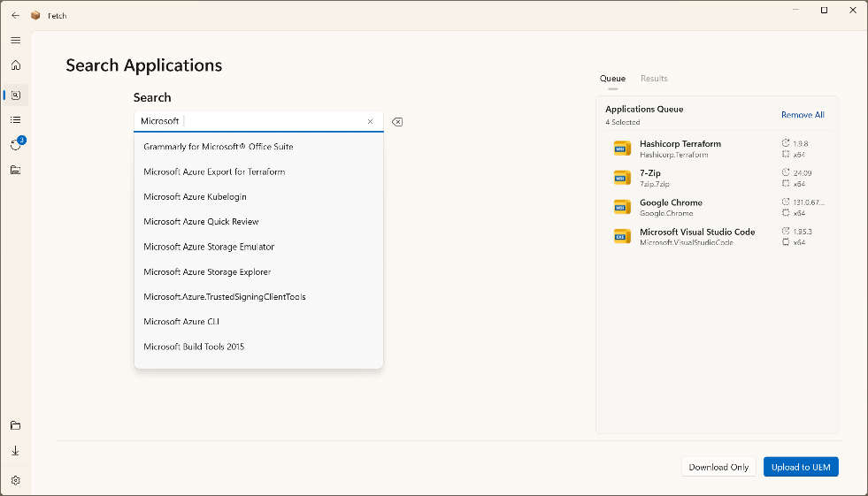868x496 pixels.
Task: Open the Settings gear icon
Action: click(15, 480)
